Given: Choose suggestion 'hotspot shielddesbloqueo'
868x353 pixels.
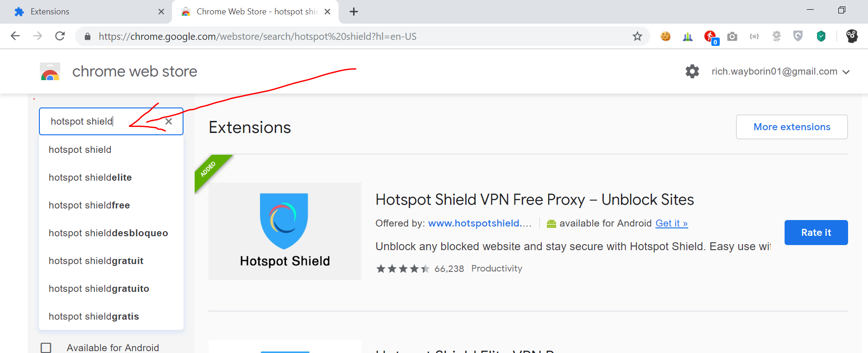Looking at the screenshot, I should point(111,233).
